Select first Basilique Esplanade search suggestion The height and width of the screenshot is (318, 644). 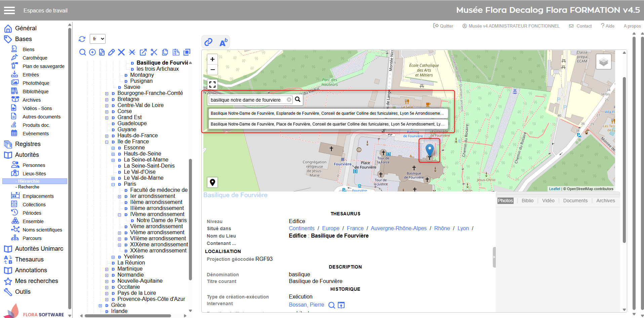pos(327,113)
